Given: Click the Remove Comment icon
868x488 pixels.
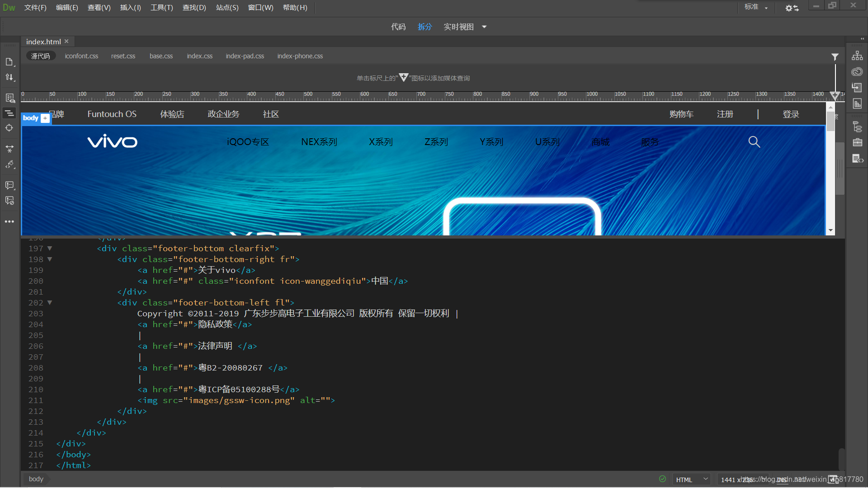Looking at the screenshot, I should (x=9, y=201).
